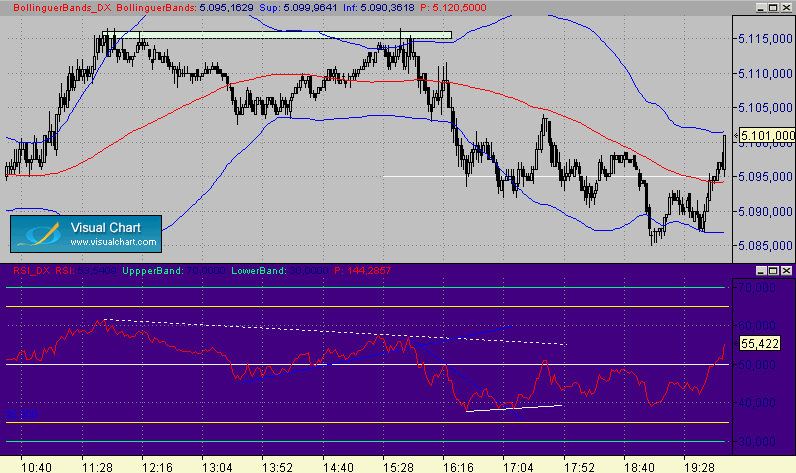796x473 pixels.
Task: Click the 13:52 time axis label
Action: click(x=277, y=467)
